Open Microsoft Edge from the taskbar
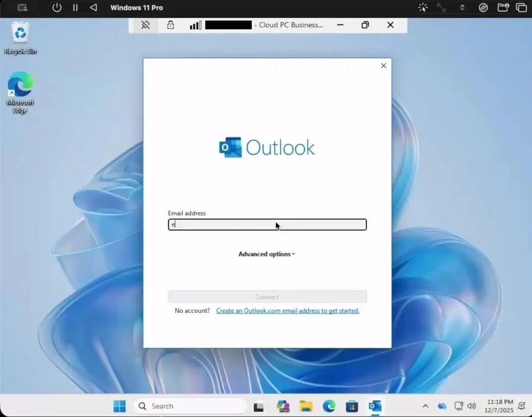The height and width of the screenshot is (417, 532). [x=329, y=406]
